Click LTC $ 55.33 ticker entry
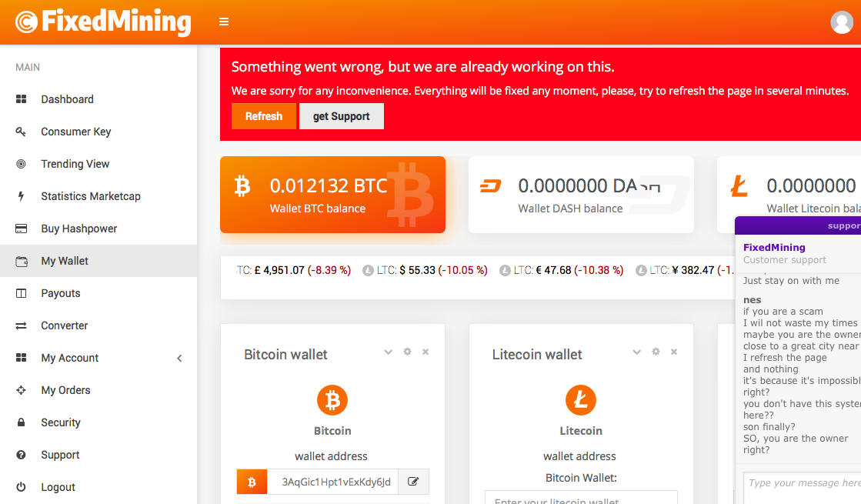Viewport: 861px width, 504px height. coord(425,271)
